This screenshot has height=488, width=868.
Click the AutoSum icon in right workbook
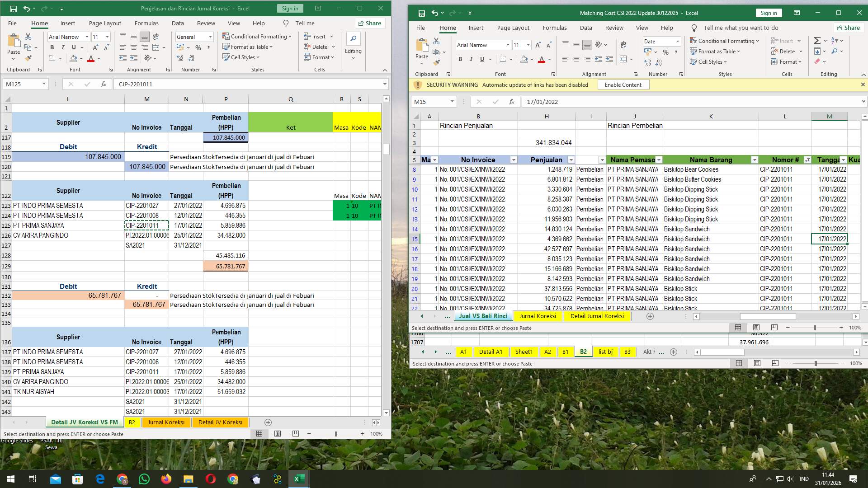(x=817, y=41)
